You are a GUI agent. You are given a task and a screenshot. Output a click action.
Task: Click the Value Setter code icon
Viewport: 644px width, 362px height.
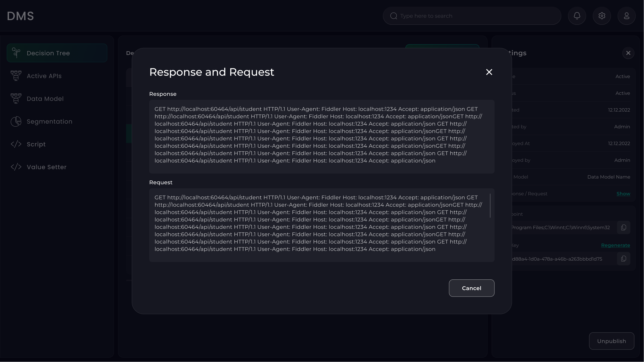click(16, 167)
